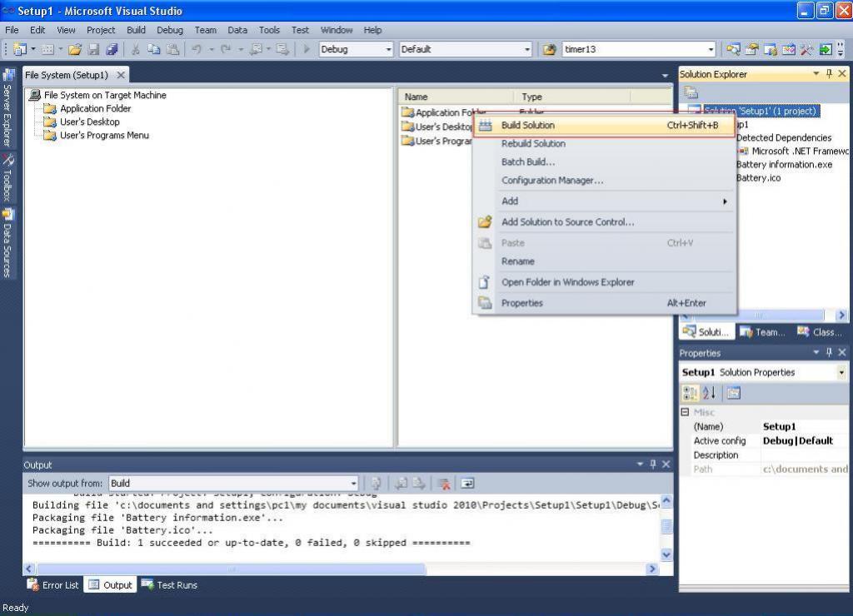Click the Redo arrow icon
The height and width of the screenshot is (616, 853).
tap(226, 49)
